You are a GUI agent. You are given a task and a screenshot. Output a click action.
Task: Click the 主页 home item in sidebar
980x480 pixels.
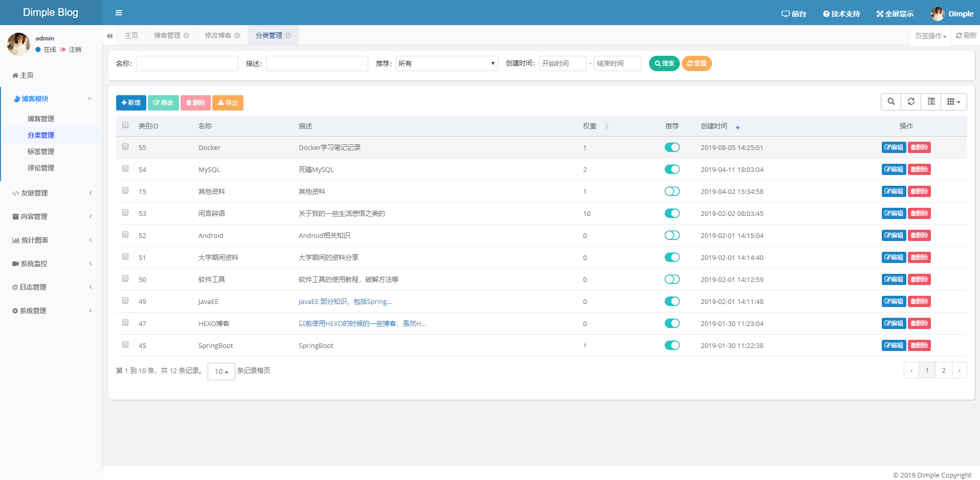click(x=23, y=75)
